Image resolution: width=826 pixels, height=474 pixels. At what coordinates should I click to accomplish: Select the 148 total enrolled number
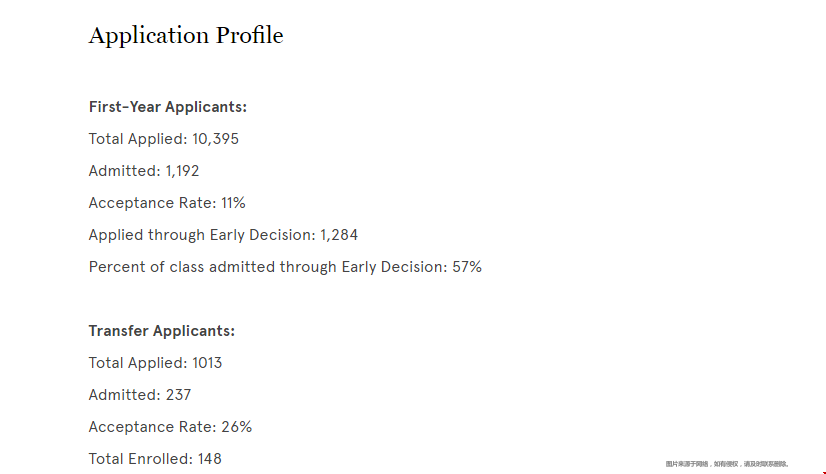pyautogui.click(x=210, y=459)
